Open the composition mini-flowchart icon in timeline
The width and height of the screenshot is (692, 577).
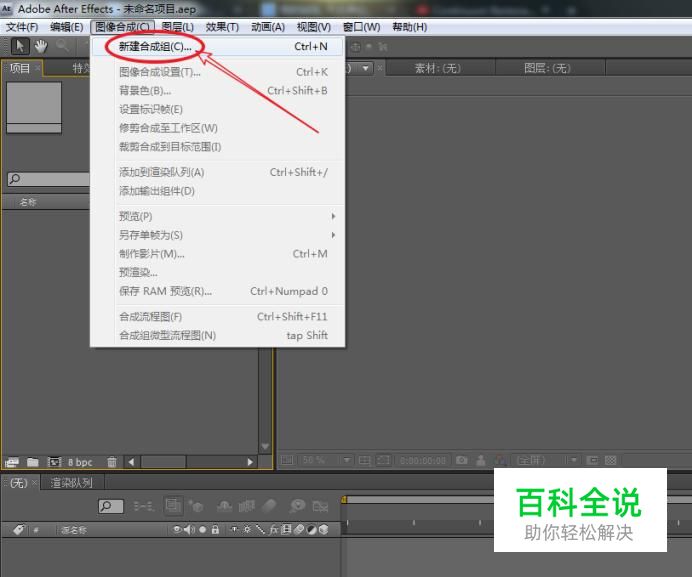pyautogui.click(x=143, y=506)
